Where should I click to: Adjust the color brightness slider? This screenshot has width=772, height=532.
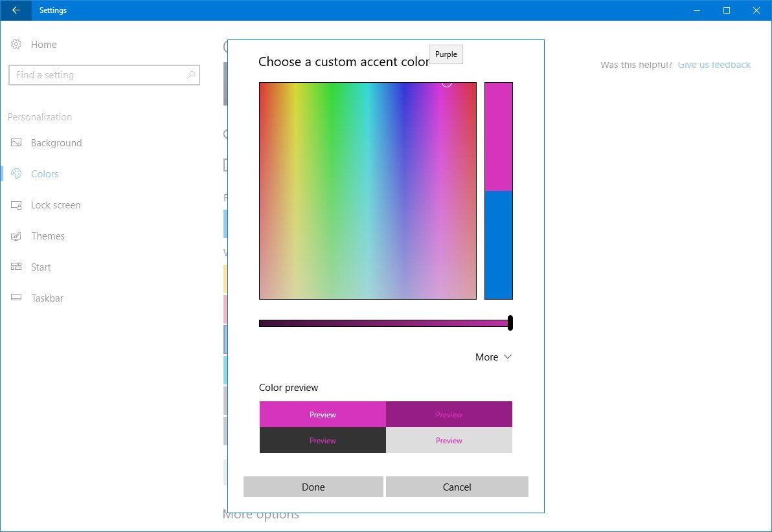(x=509, y=322)
